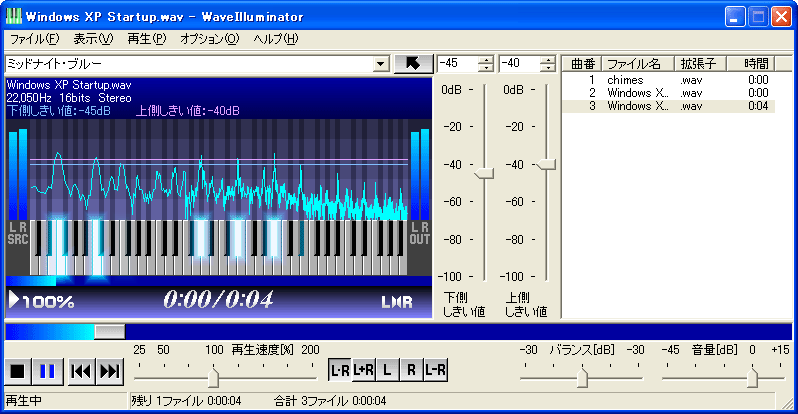This screenshot has height=414, width=798.
Task: Close the WaveIlluminator window
Action: pos(781,17)
